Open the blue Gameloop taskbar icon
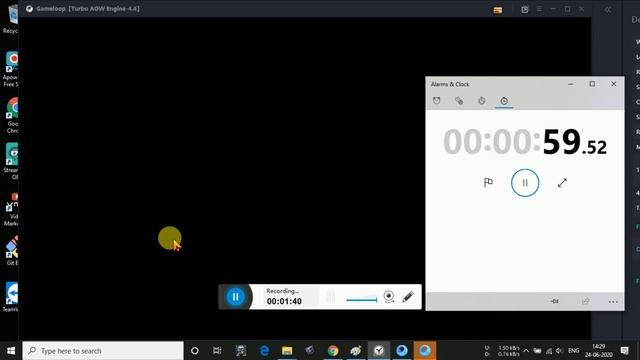640x360 pixels. pos(402,351)
